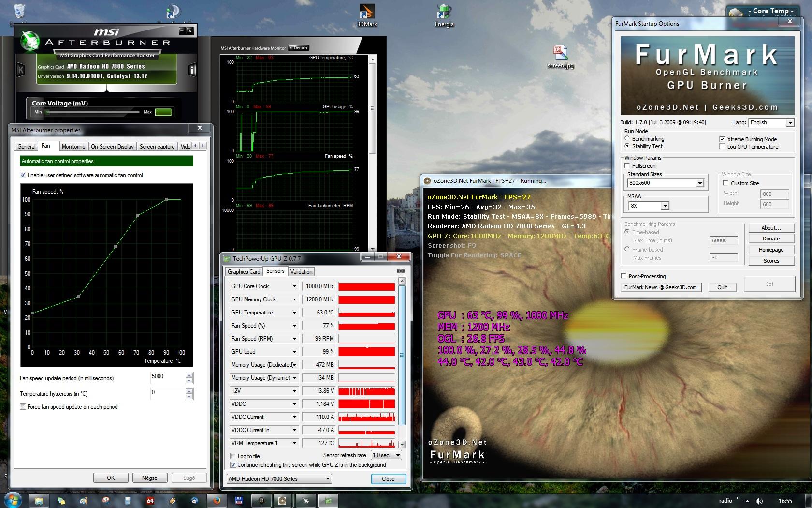Click the green Core Voltage Max indicator
The image size is (812, 508).
click(163, 112)
